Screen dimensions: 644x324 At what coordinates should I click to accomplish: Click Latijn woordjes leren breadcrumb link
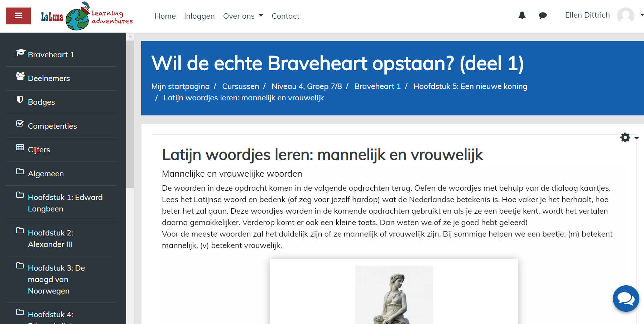pos(244,98)
